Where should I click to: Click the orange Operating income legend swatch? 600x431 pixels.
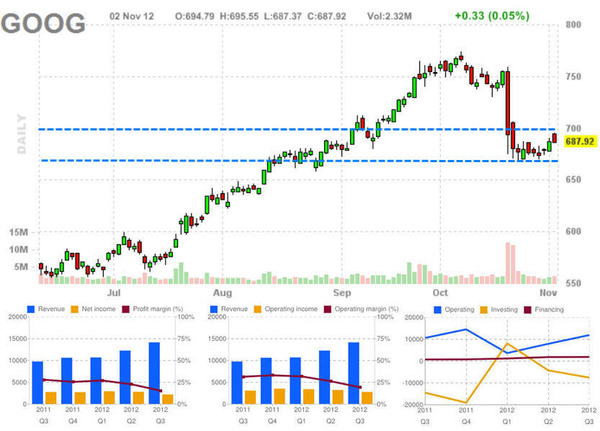pos(258,309)
